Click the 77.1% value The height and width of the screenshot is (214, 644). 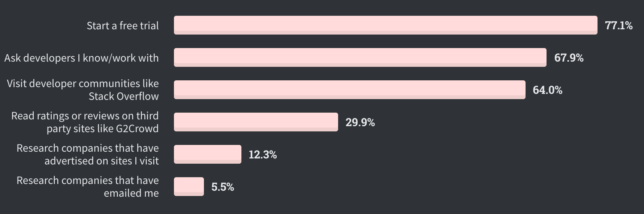point(619,26)
